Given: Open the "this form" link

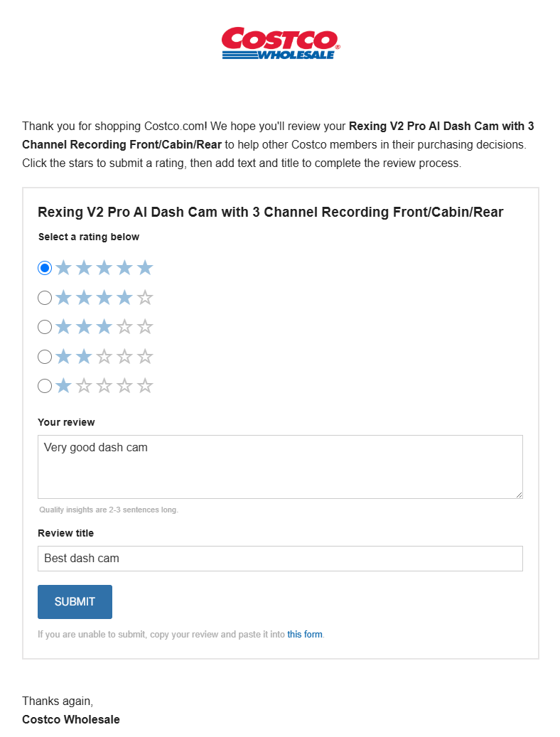Looking at the screenshot, I should pos(304,634).
